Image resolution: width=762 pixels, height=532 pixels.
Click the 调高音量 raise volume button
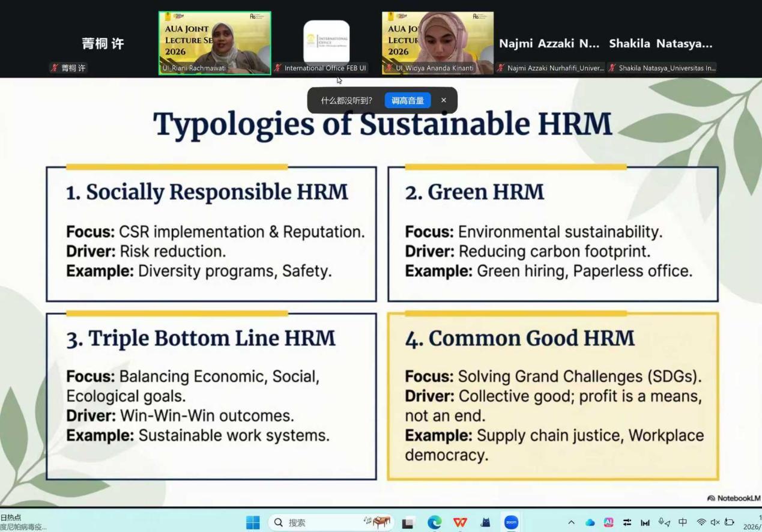(408, 100)
